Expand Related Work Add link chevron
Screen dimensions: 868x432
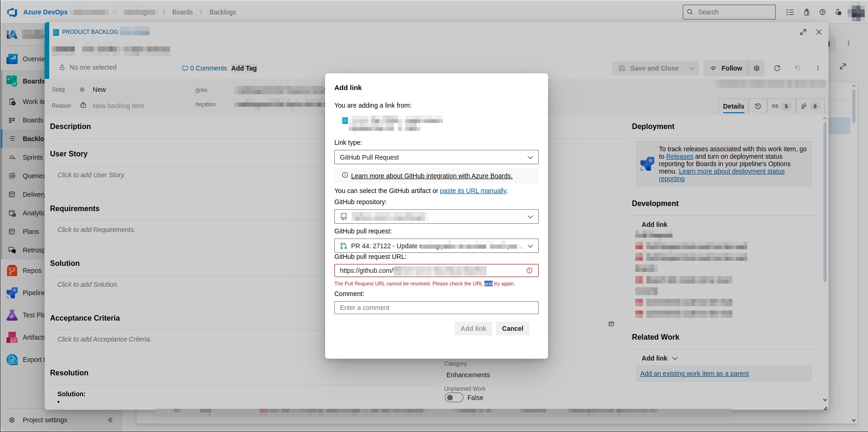(x=675, y=358)
